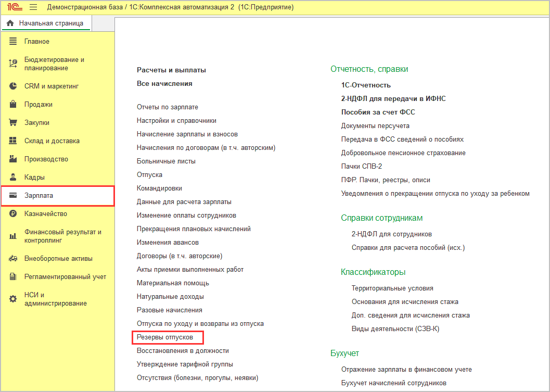Viewport: 550px width, 392px height.
Task: Open the Кадры section icon
Action: (x=12, y=178)
